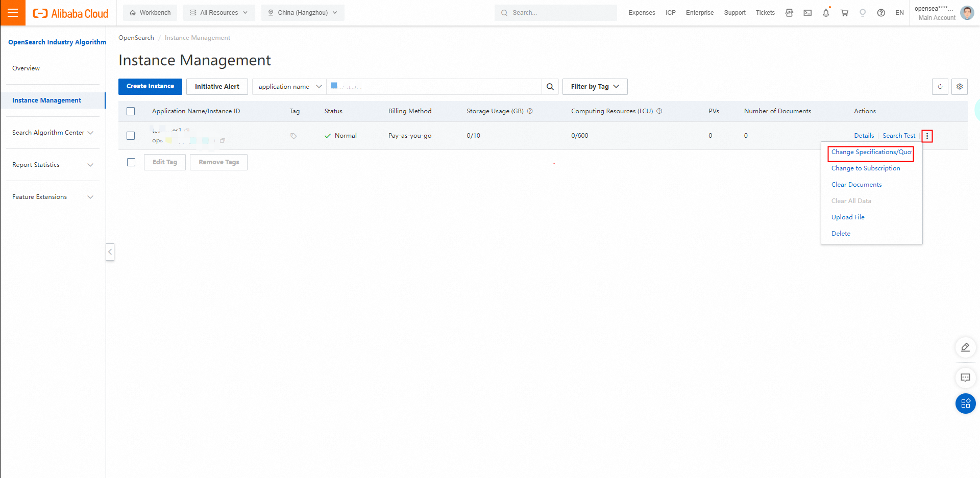
Task: Open the API tool icon in header
Action: [x=789, y=13]
